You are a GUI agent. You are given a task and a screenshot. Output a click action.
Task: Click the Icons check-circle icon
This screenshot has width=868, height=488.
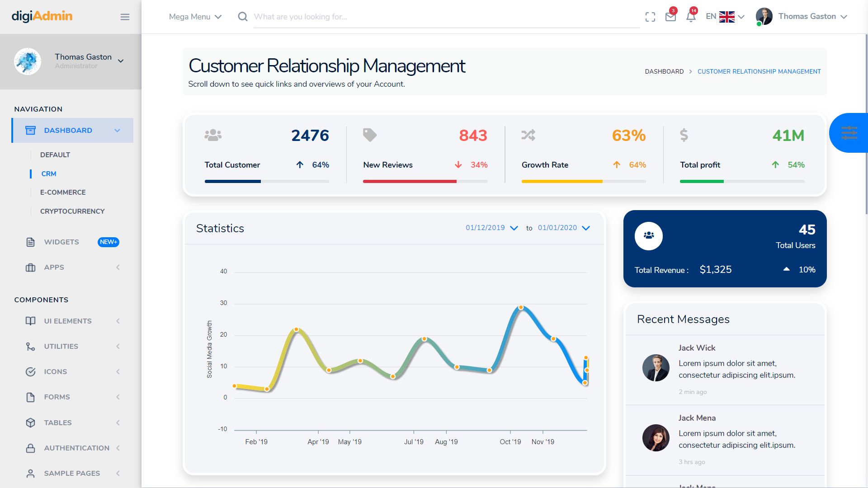pos(30,372)
